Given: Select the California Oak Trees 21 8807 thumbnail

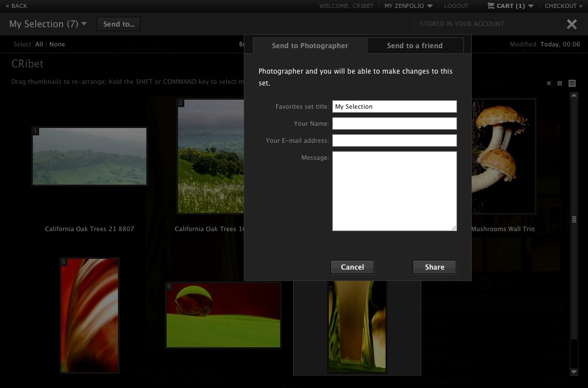Looking at the screenshot, I should pyautogui.click(x=89, y=156).
